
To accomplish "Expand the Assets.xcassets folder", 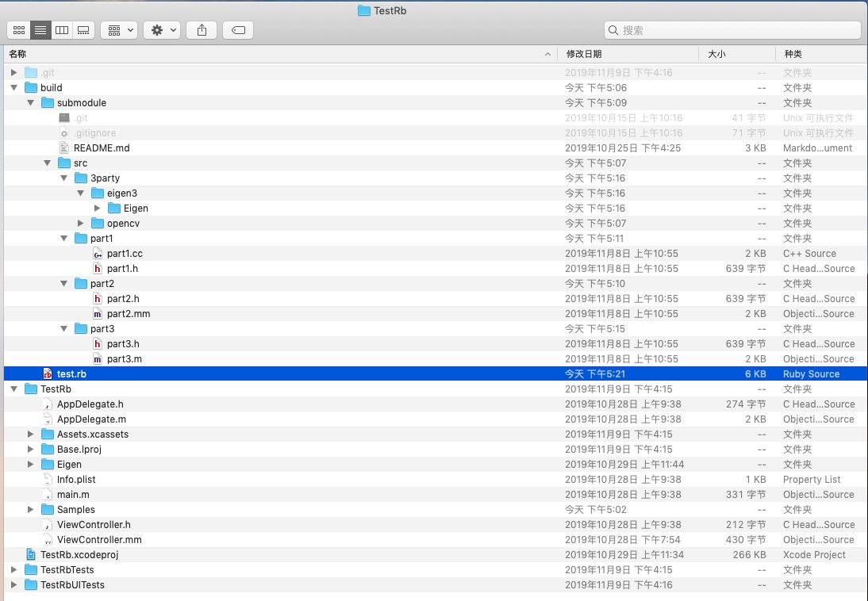I will point(30,434).
